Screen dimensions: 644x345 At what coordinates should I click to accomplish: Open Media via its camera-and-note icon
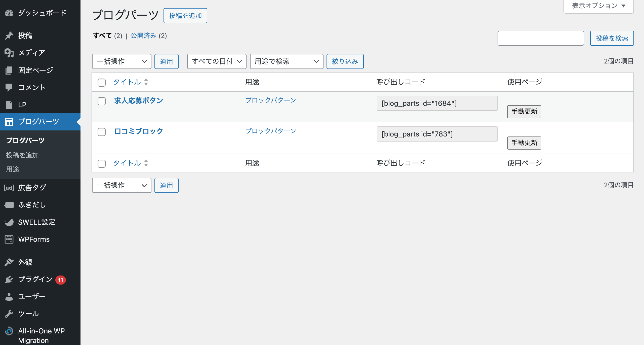[9, 53]
